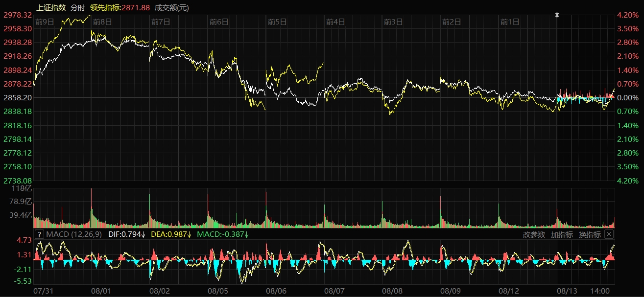Click the 08/07 date on the time axis
Screen dimensions: 644x297
pos(334,291)
